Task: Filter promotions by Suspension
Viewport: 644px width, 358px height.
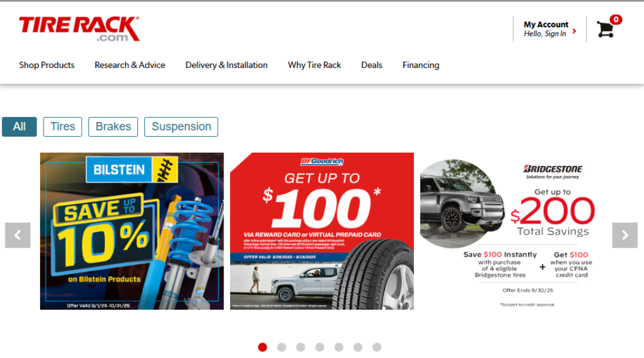Action: pyautogui.click(x=181, y=126)
